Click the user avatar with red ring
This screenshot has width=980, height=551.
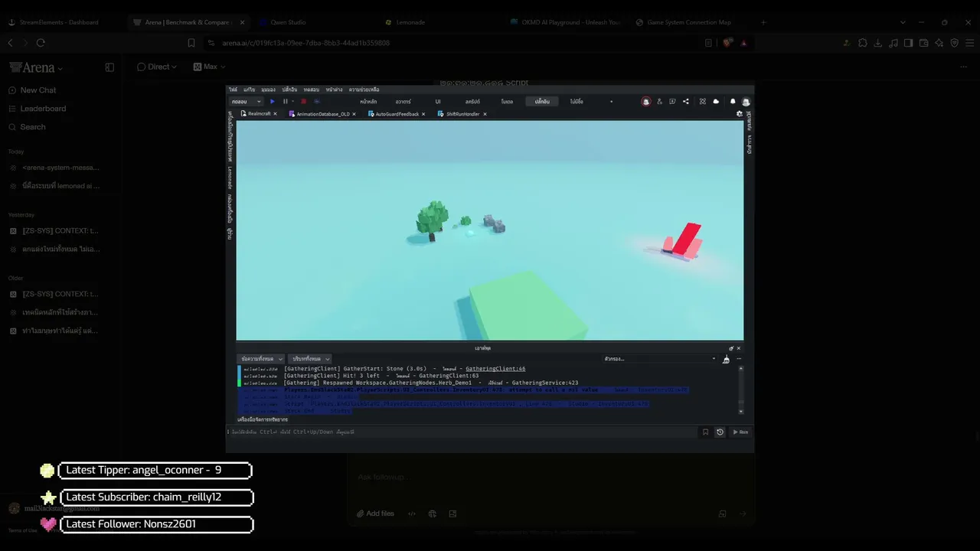point(646,101)
